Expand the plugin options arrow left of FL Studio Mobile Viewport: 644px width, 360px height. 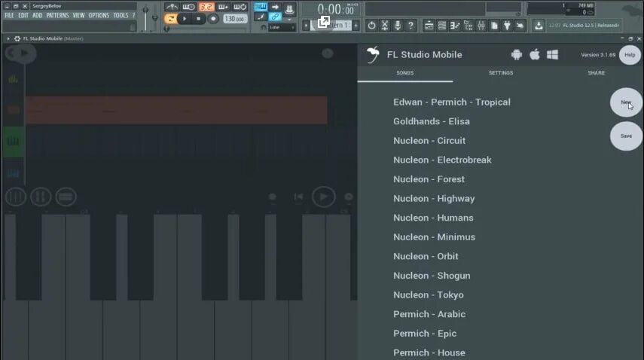click(8, 38)
